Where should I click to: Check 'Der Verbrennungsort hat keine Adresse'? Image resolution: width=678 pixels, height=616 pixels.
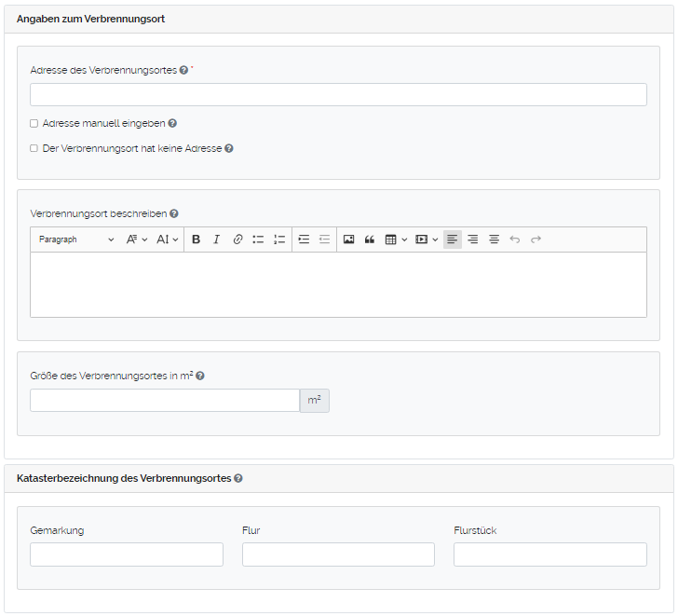tap(34, 148)
